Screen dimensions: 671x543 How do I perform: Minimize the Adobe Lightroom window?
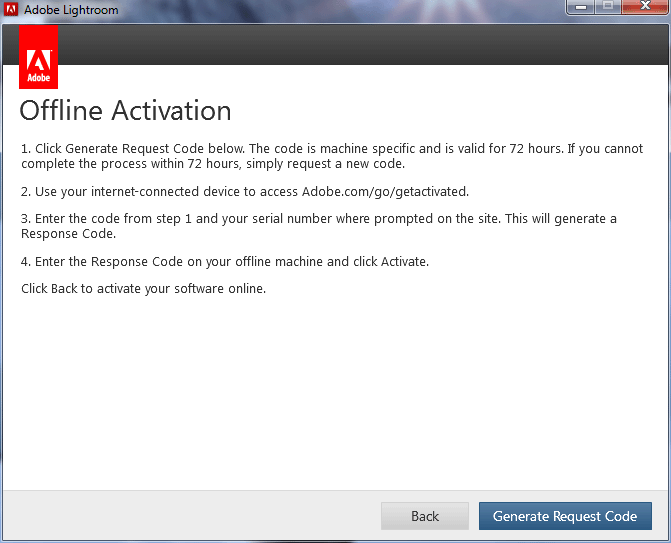581,6
